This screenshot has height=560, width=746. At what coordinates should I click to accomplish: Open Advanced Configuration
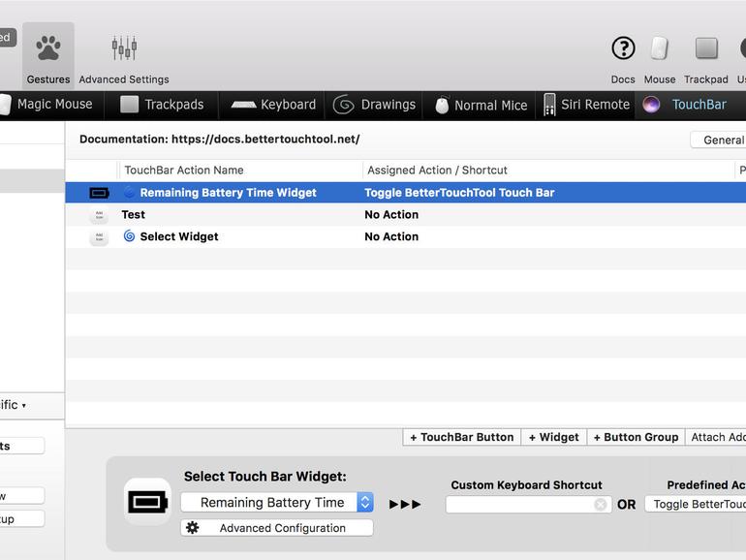pos(277,528)
